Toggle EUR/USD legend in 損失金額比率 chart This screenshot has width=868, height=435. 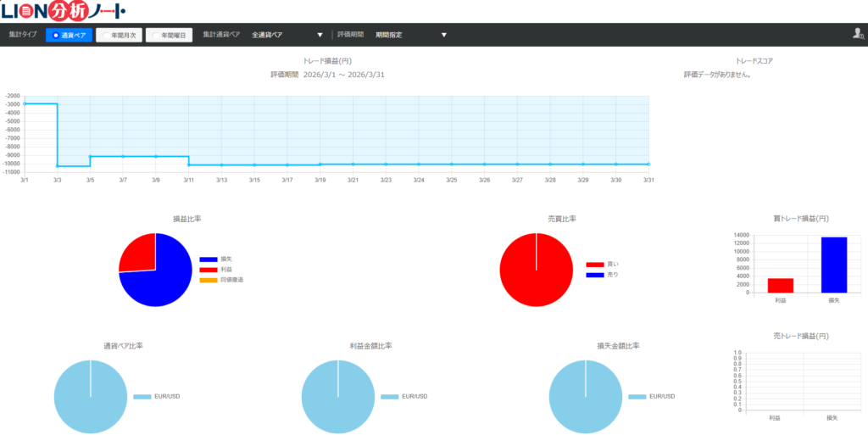tap(637, 396)
